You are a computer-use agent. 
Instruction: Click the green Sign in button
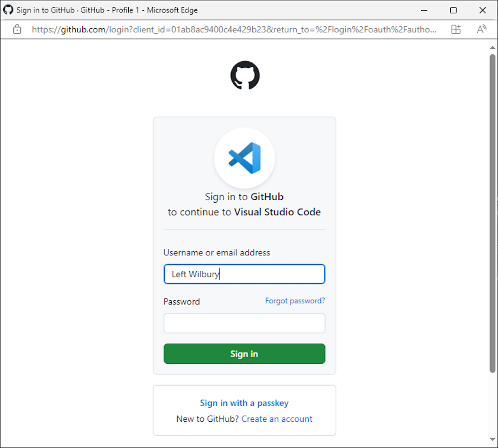(x=244, y=354)
